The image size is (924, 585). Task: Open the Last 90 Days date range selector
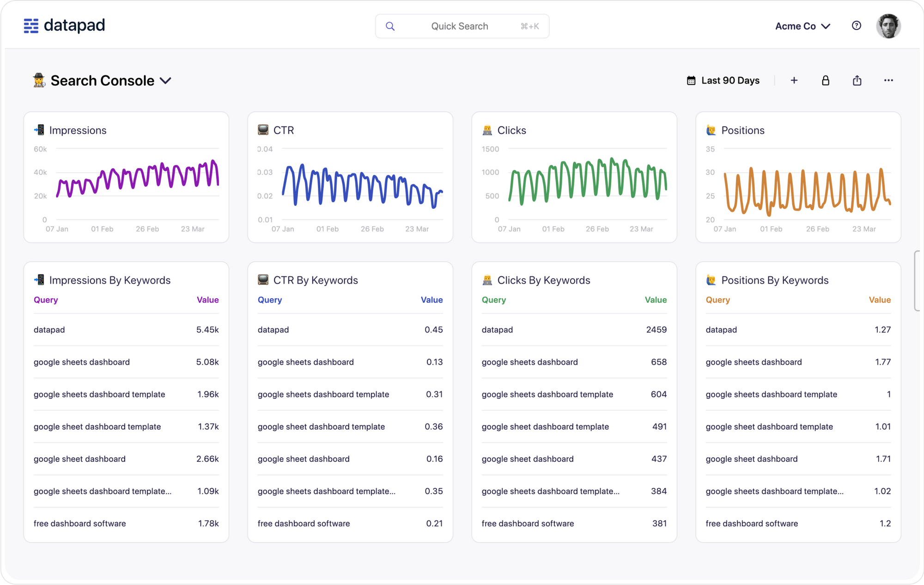pyautogui.click(x=723, y=80)
